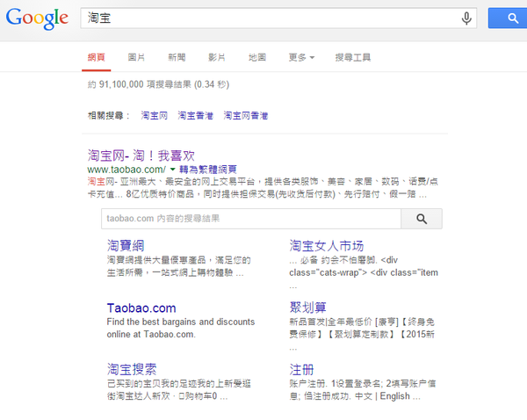Click related search 淘宝网香港
This screenshot has height=420, width=527.
[246, 116]
